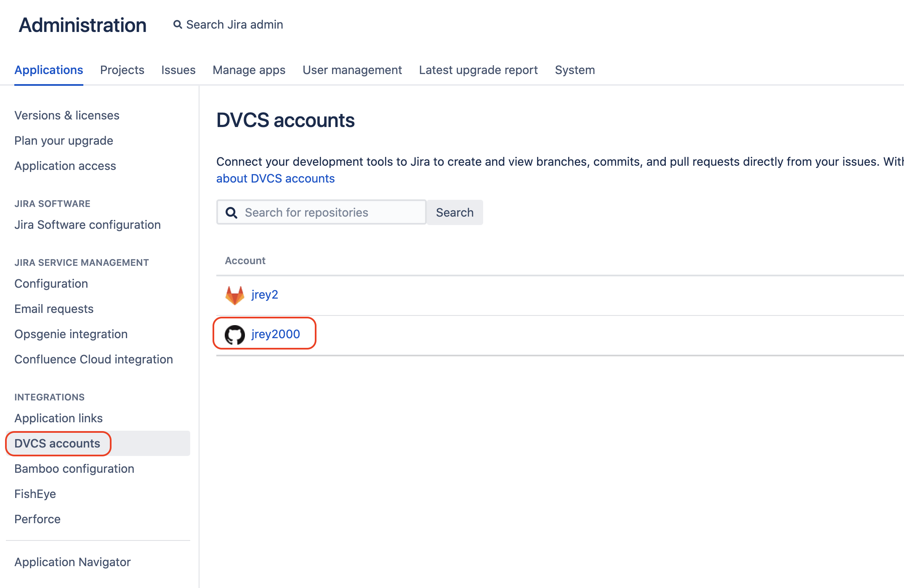The width and height of the screenshot is (904, 588).
Task: Click the magnifier icon in Search Jira admin
Action: [178, 25]
